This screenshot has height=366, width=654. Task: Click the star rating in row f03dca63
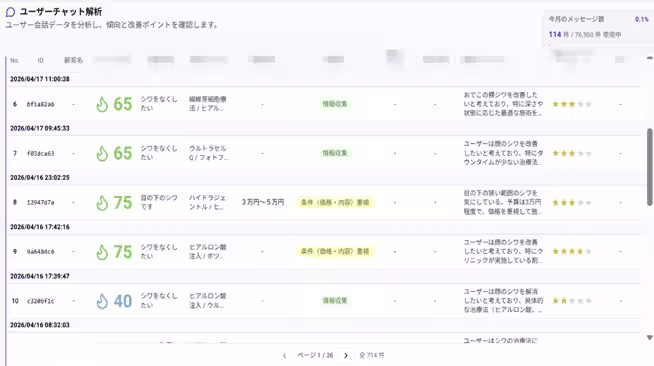tap(572, 153)
